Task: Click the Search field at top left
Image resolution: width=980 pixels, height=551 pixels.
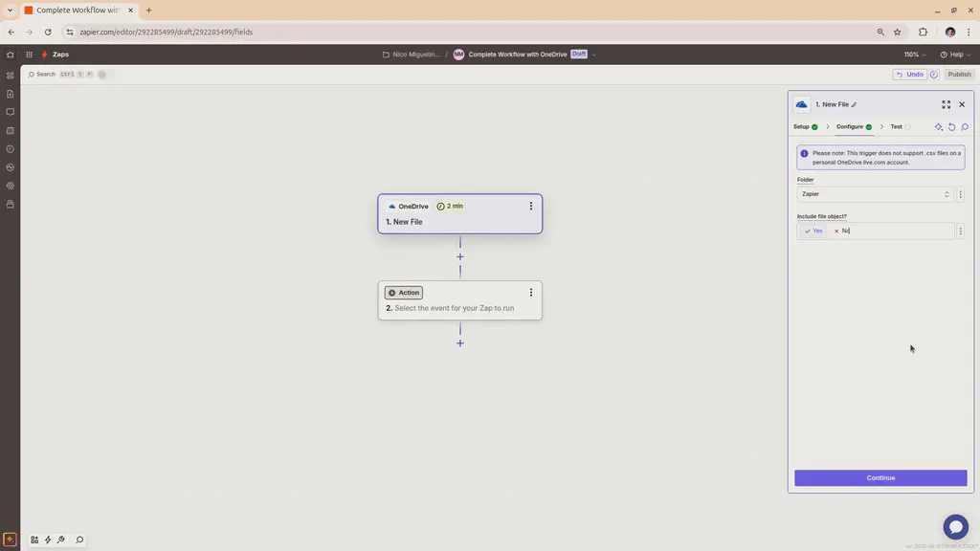Action: (44, 74)
